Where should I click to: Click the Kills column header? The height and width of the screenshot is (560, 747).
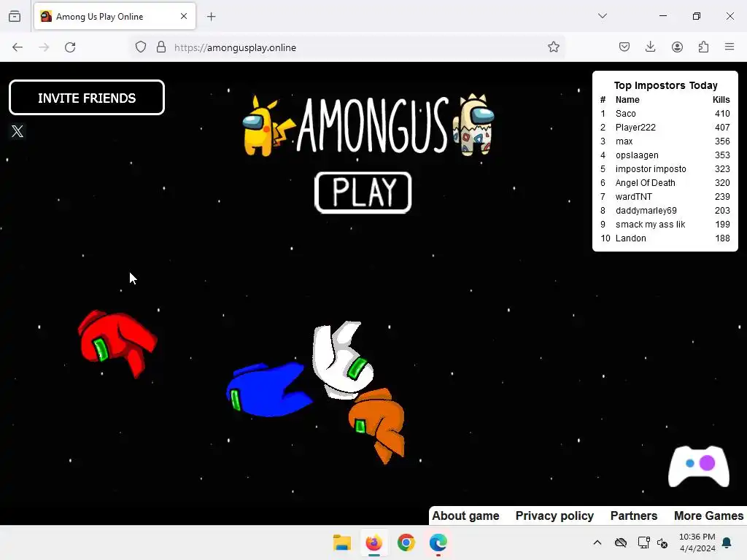pyautogui.click(x=721, y=99)
